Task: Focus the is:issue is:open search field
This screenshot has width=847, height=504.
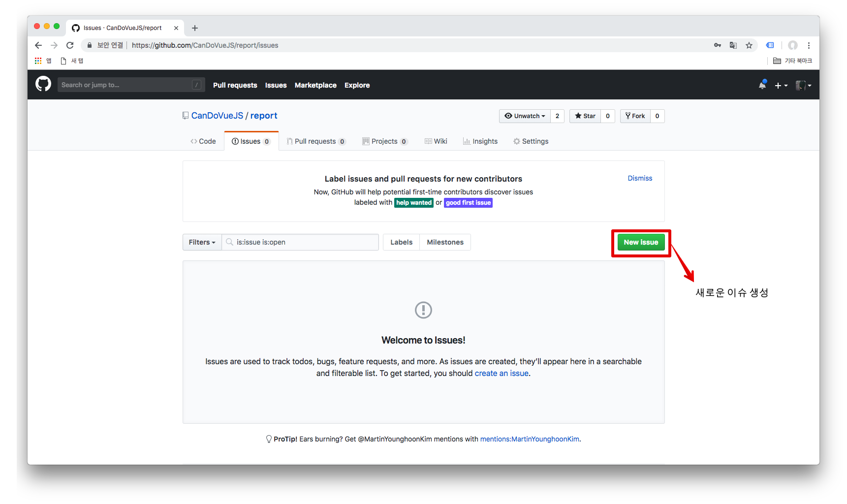Action: point(300,242)
